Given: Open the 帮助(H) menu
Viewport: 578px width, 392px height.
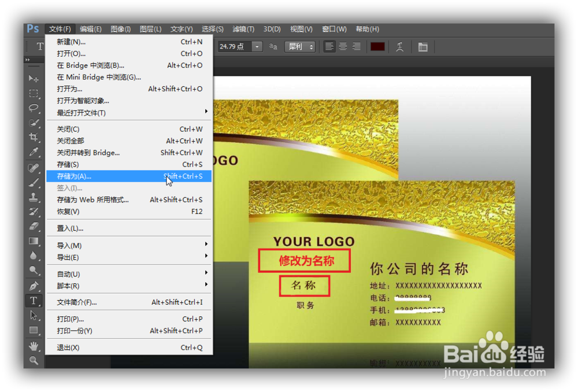Looking at the screenshot, I should pos(367,29).
